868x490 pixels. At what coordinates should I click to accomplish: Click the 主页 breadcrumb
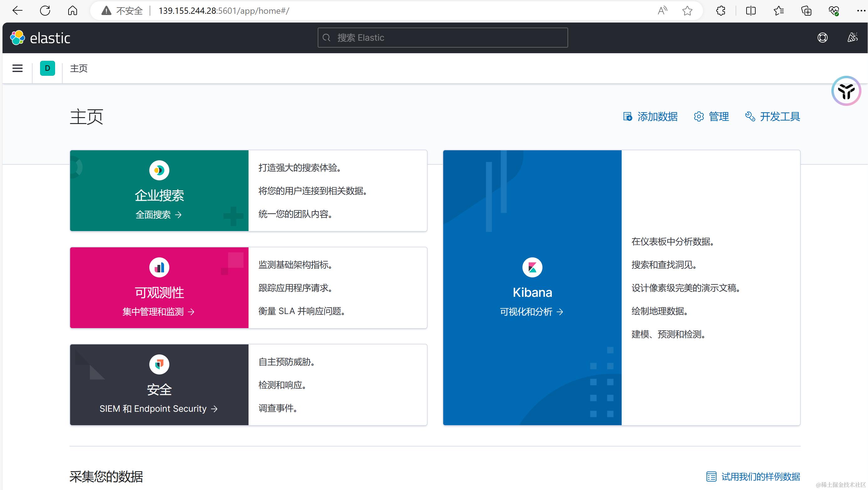pos(79,68)
